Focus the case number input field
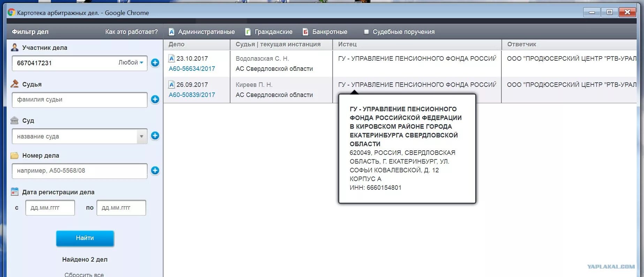 (x=79, y=171)
